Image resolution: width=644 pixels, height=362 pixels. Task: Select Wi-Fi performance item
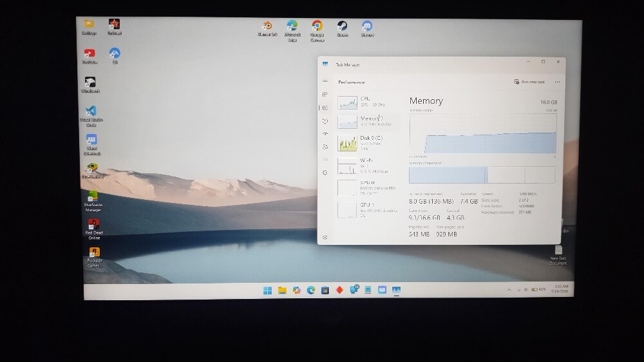368,166
